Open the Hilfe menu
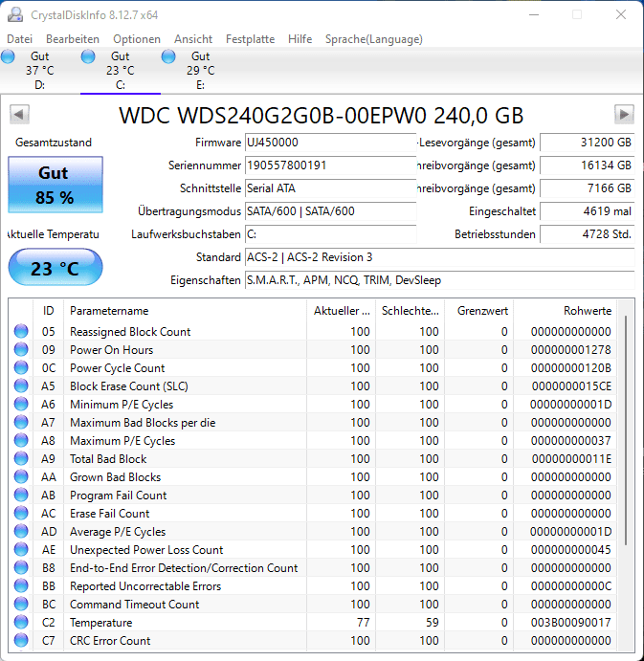 (x=300, y=39)
